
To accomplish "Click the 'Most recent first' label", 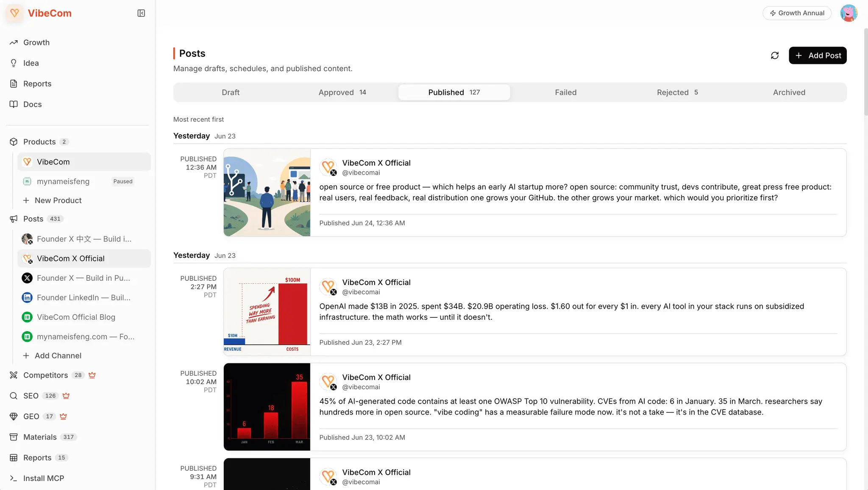I will click(x=198, y=119).
